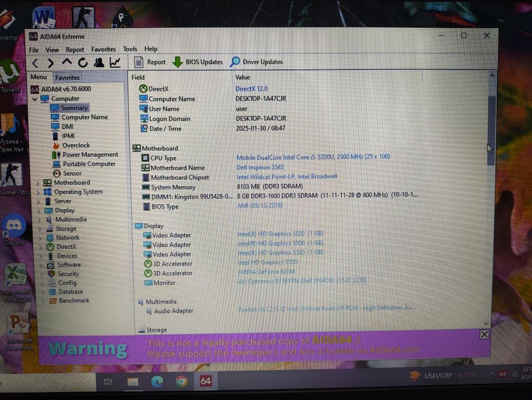Switch to the Favorites tab in the left panel

67,77
